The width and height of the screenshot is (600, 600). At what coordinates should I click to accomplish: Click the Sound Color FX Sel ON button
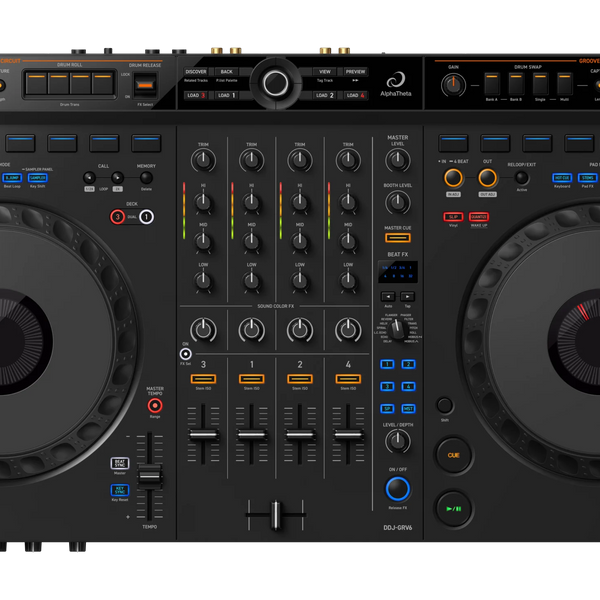(186, 354)
